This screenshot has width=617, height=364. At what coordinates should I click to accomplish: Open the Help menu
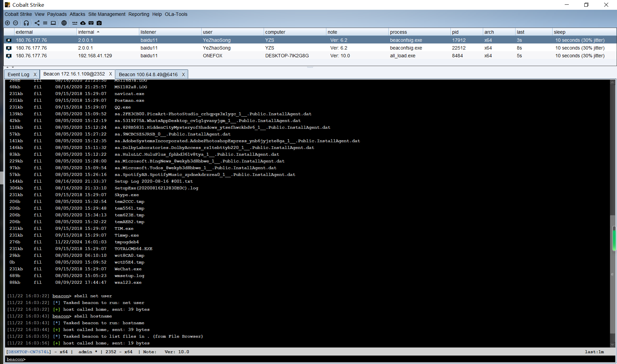tap(157, 14)
